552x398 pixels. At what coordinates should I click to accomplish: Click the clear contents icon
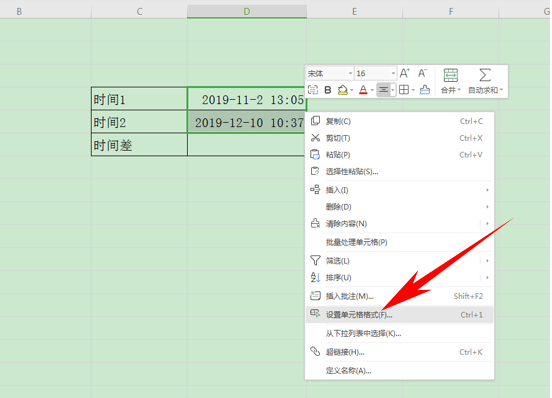[315, 223]
